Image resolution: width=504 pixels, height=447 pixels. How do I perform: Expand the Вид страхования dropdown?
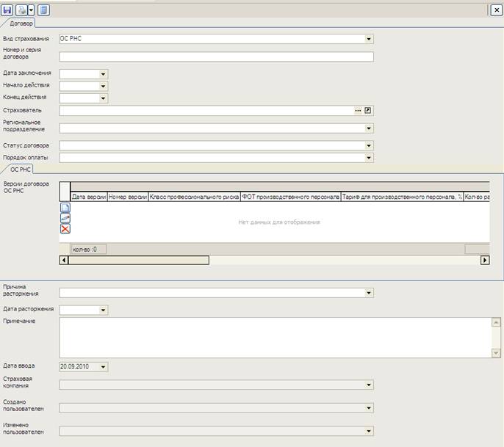[369, 39]
